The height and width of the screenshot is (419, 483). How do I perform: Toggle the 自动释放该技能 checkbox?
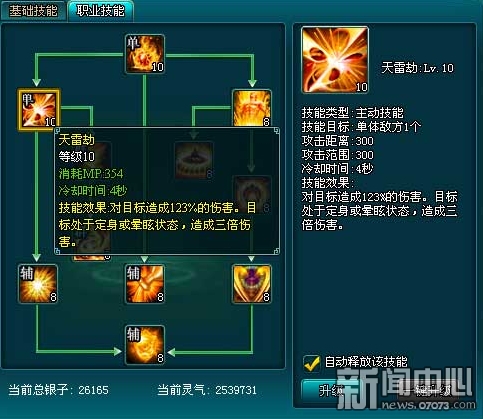pyautogui.click(x=312, y=363)
